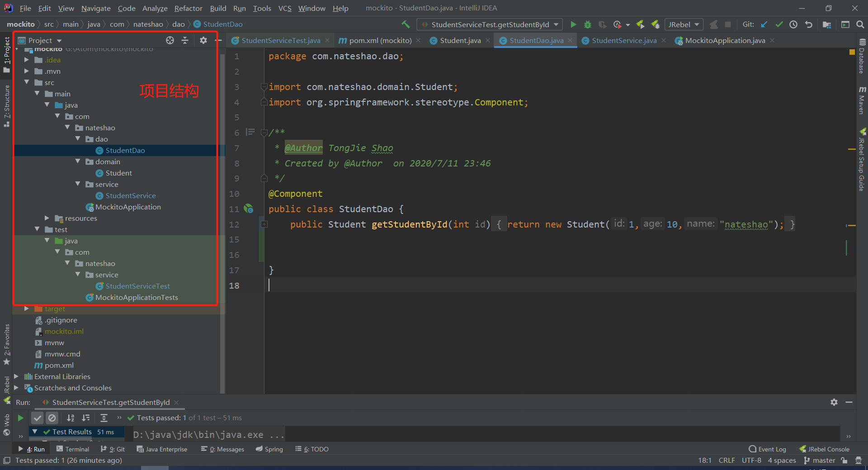Open Spring tool window
Image resolution: width=868 pixels, height=470 pixels.
[x=269, y=449]
